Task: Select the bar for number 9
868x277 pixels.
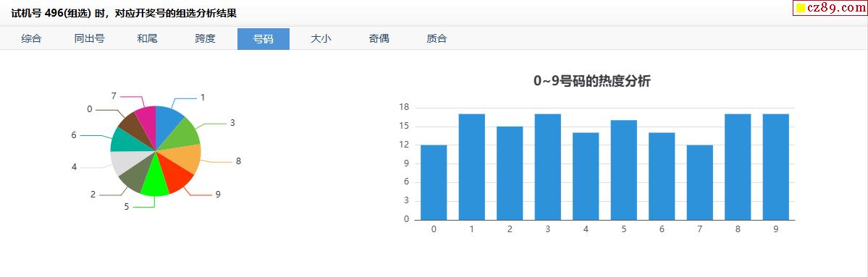Action: tap(775, 167)
